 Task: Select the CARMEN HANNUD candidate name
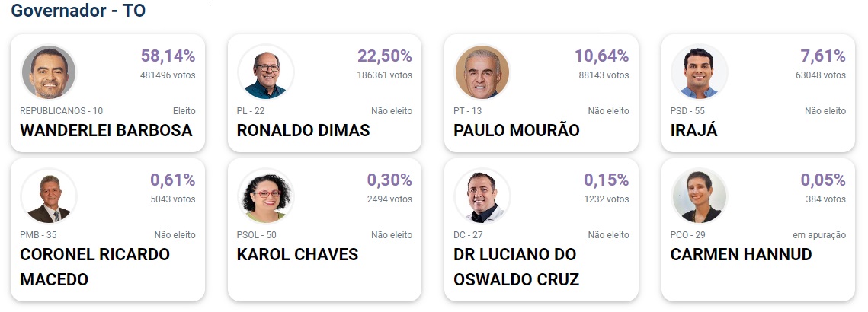741,254
